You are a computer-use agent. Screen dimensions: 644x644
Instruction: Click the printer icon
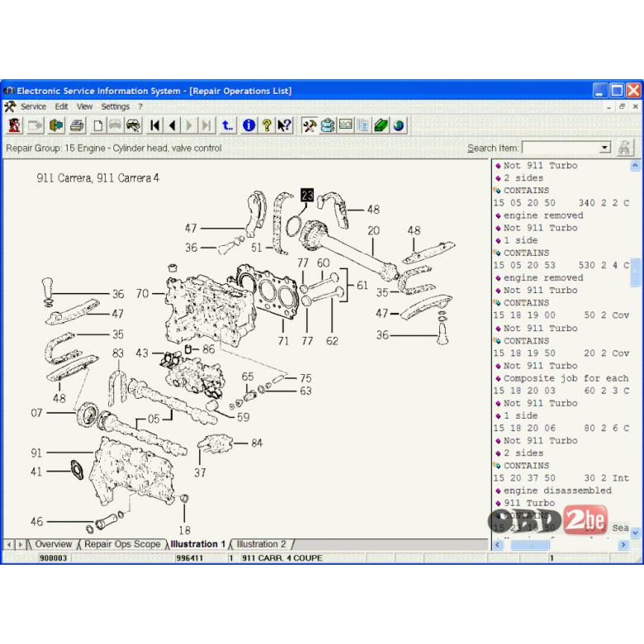(77, 125)
